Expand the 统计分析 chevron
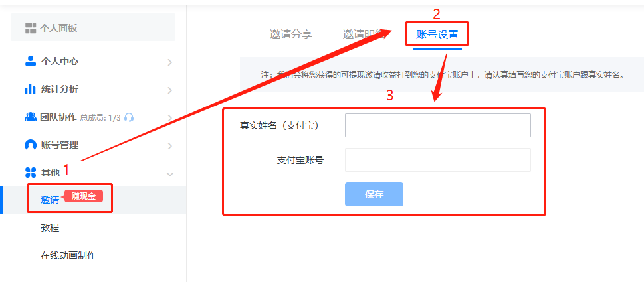644x282 pixels. 170,90
